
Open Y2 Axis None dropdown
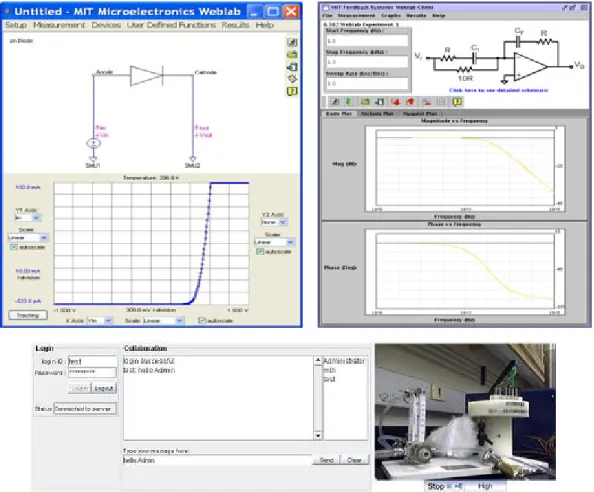pos(274,222)
